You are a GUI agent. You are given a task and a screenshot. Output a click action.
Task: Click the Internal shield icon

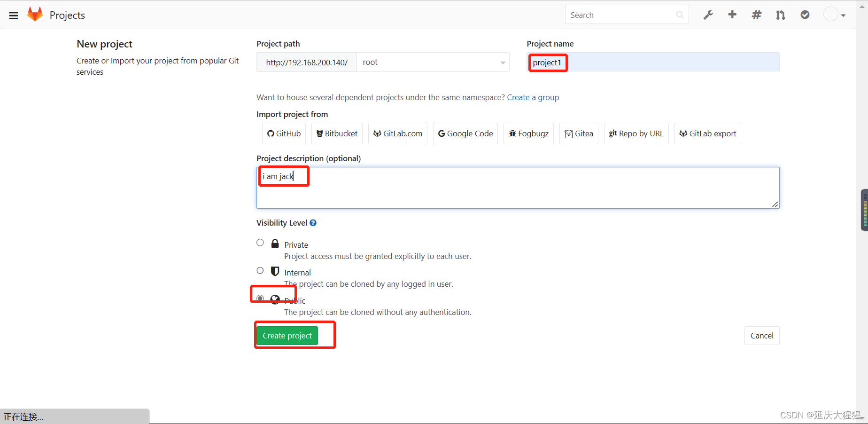(275, 271)
